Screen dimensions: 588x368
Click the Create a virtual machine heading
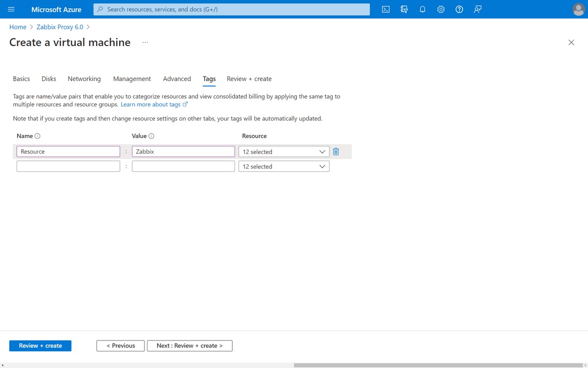tap(70, 43)
